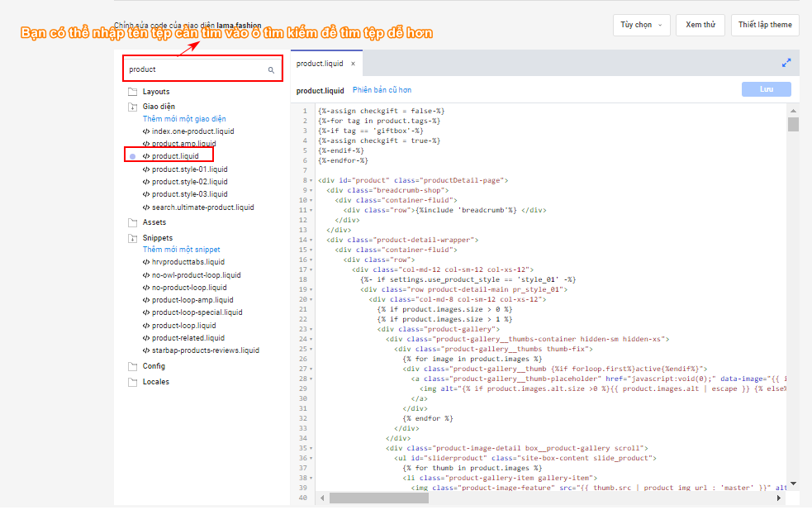Expand the editor to fullscreen
Image resolution: width=812 pixels, height=510 pixels.
coord(786,63)
